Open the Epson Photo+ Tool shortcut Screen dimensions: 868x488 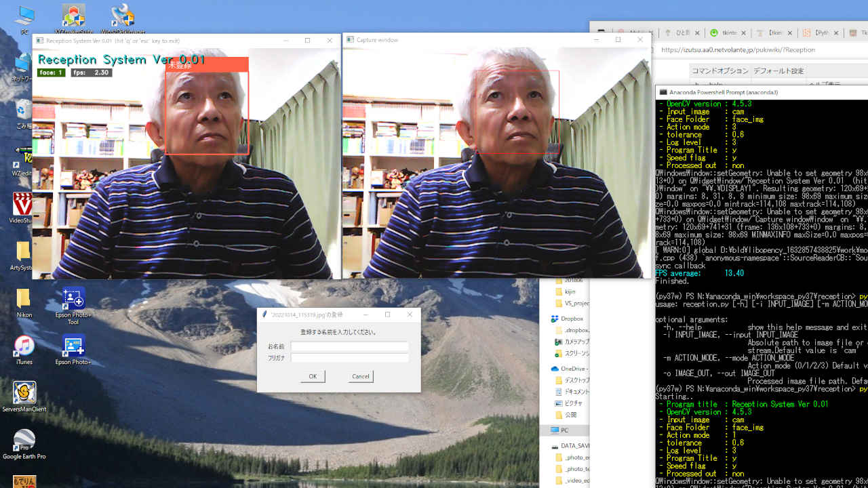[73, 300]
